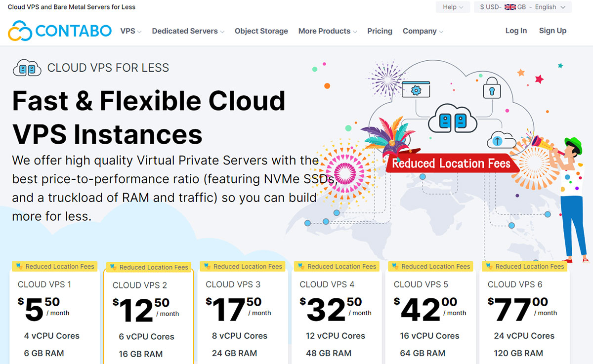Click badge icon on Cloud VPS 2 Reduced Location Fees

113,267
